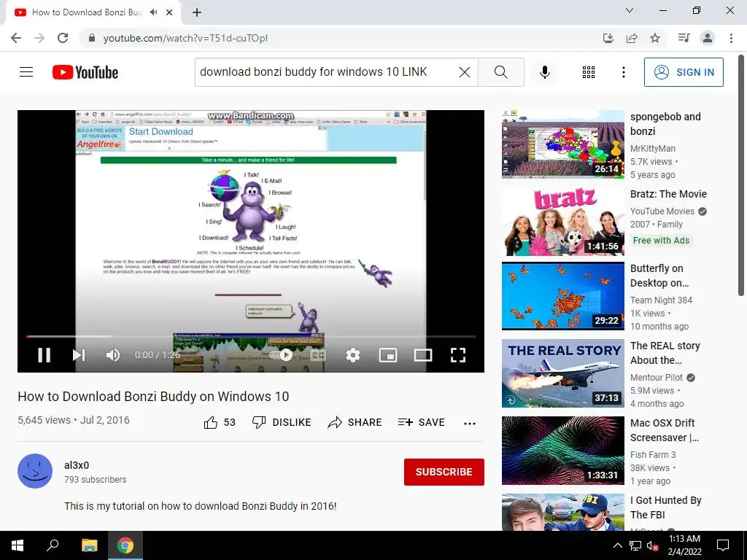
Task: Open YouTube settings three-dot menu
Action: point(623,72)
